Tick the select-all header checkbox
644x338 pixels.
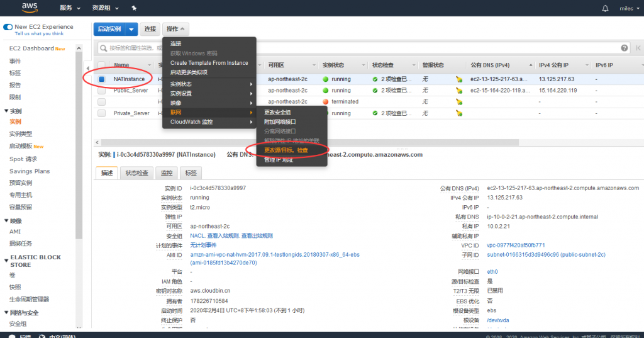(101, 65)
